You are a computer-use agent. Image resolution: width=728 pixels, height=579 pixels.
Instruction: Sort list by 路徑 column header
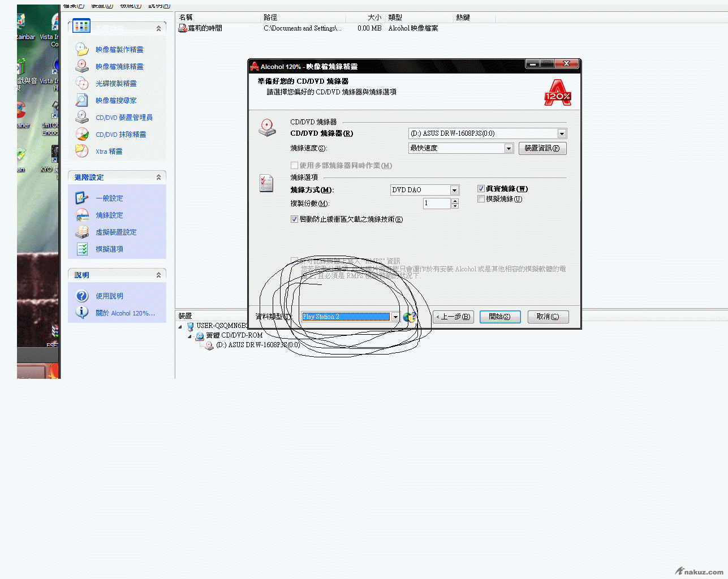(303, 18)
